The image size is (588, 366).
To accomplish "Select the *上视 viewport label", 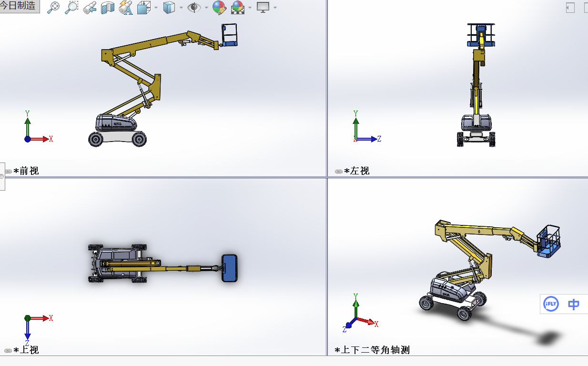I will tap(26, 350).
